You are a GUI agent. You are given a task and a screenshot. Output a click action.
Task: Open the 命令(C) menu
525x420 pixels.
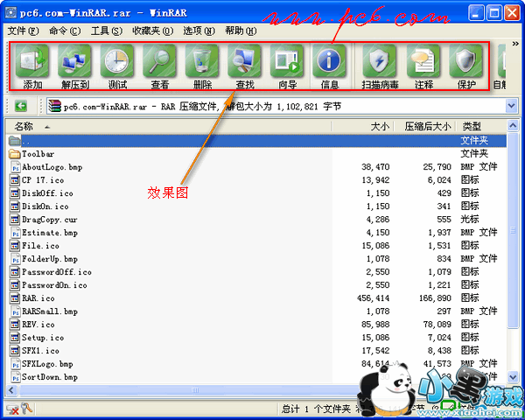[x=65, y=31]
